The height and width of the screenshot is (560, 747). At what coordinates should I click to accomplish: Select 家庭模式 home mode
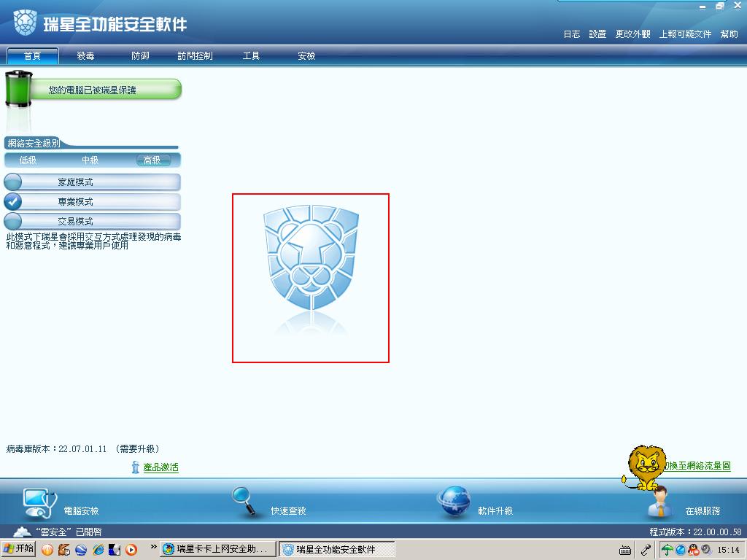click(93, 182)
